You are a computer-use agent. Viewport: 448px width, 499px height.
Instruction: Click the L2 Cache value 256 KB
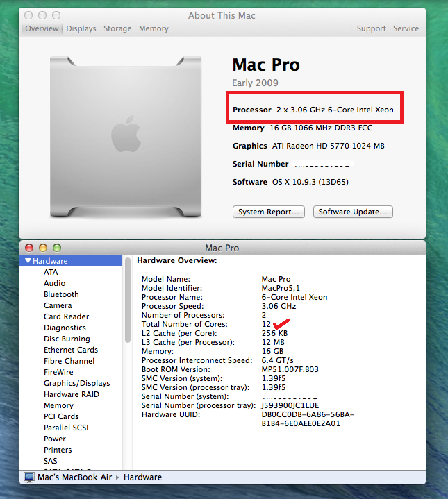[x=274, y=333]
